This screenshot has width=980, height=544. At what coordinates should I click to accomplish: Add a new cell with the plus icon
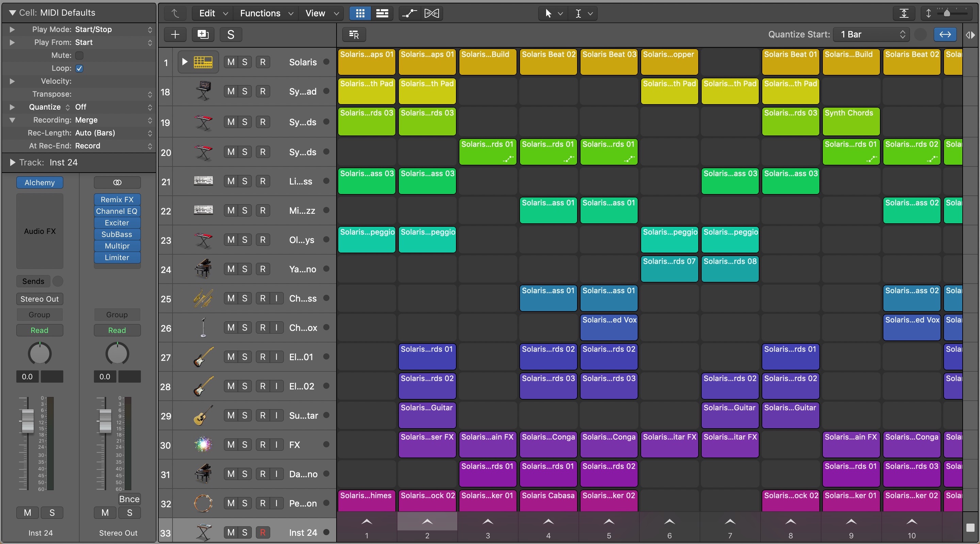[x=175, y=34]
